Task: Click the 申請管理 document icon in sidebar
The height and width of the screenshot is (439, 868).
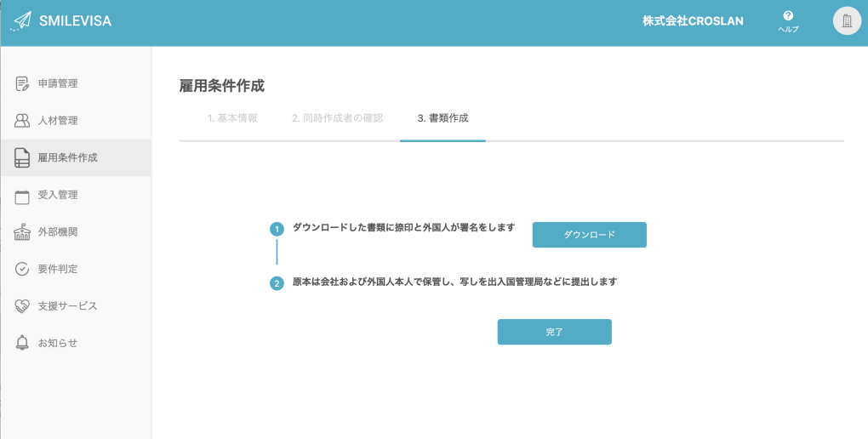Action: 23,83
